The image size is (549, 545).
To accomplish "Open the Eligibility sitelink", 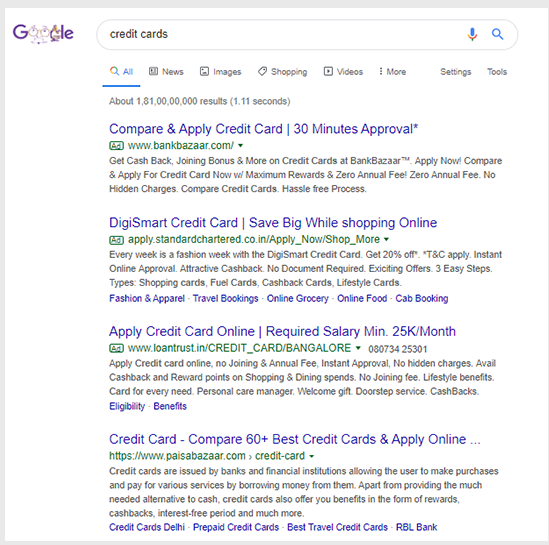I will 127,406.
